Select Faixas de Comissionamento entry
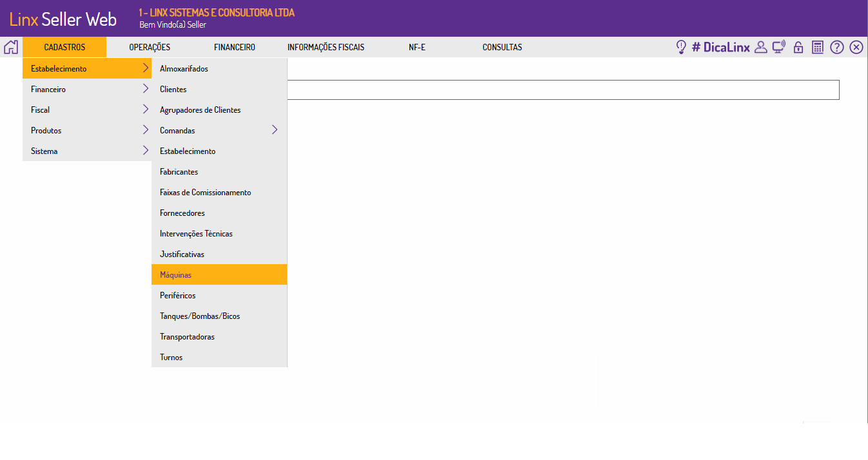 (x=219, y=192)
